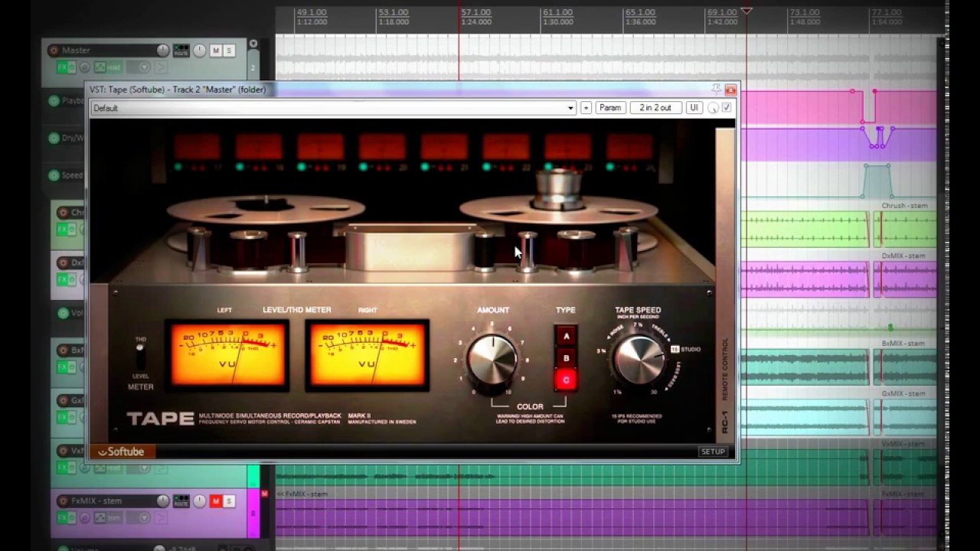The image size is (980, 551).
Task: Click the wet/dry mix knob in title strip
Action: (x=714, y=108)
